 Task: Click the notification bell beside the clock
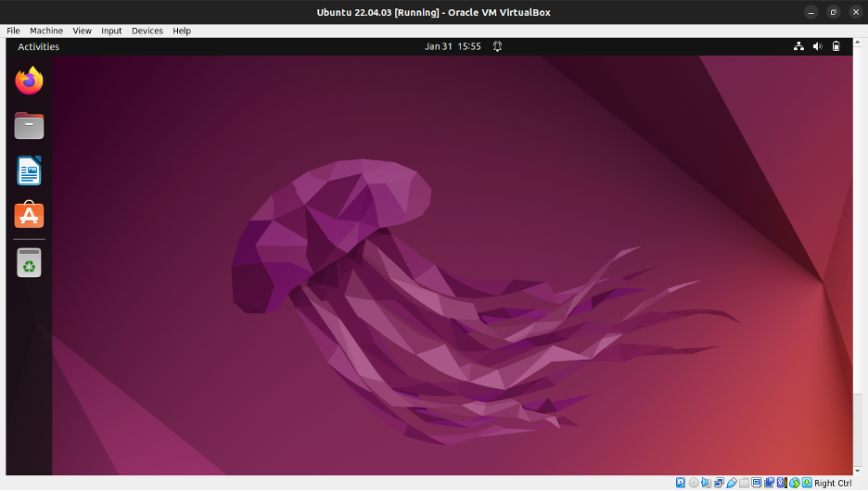pyautogui.click(x=498, y=46)
